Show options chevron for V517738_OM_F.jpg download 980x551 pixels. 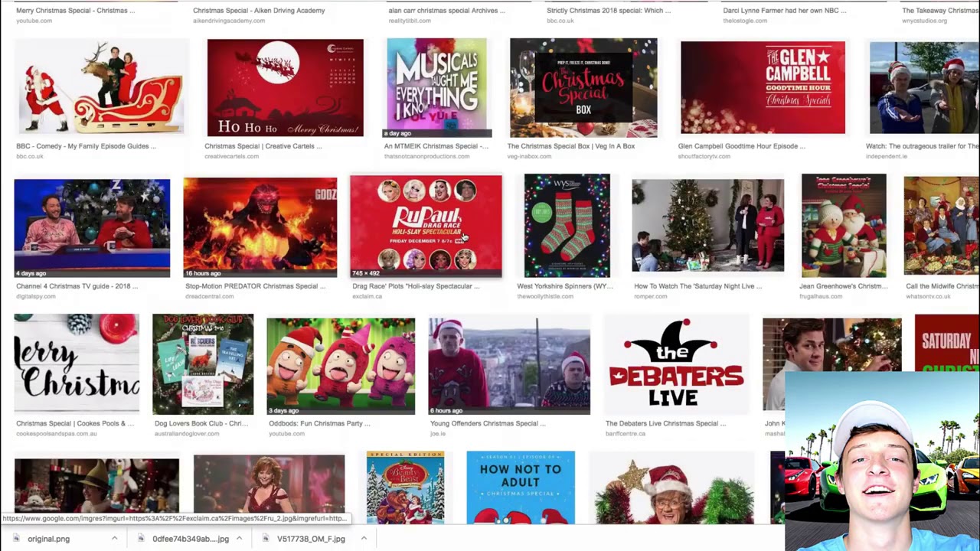(x=364, y=539)
